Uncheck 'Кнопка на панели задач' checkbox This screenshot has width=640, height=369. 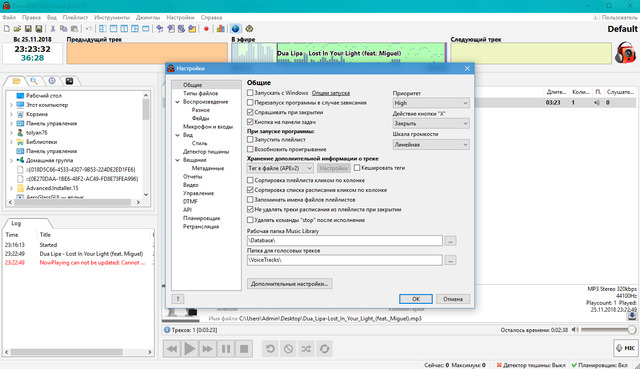[x=250, y=122]
